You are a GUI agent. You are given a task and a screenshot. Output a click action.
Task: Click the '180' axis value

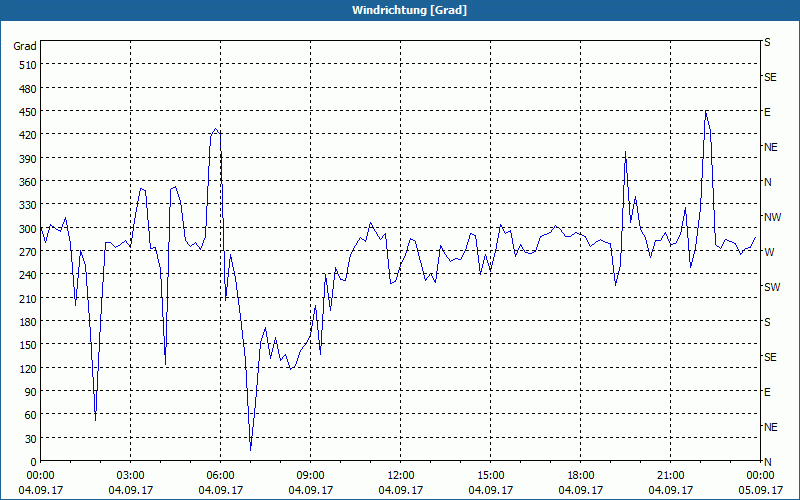[x=29, y=322]
